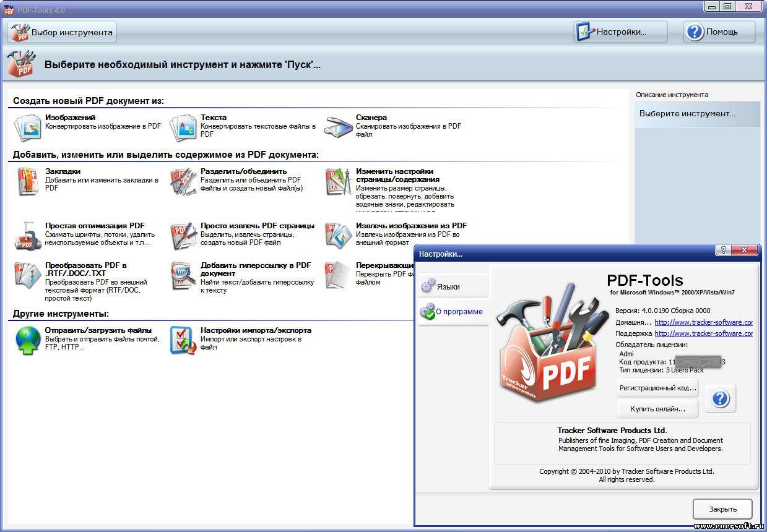Open the Закладки bookmarks tool icon
The image size is (767, 532).
tap(28, 181)
